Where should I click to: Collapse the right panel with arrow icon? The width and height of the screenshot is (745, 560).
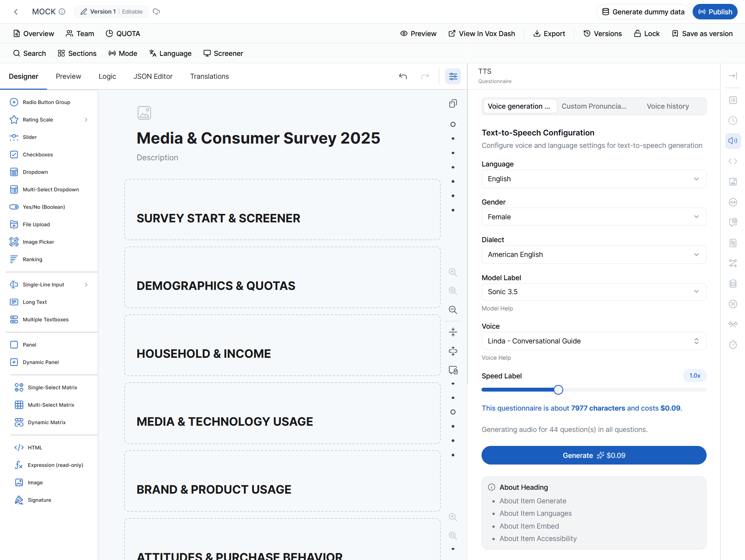click(733, 76)
